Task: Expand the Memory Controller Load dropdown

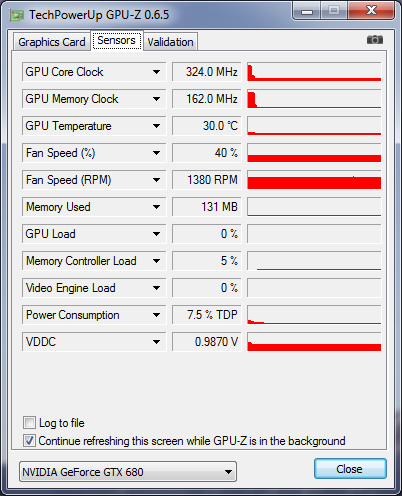Action: [x=156, y=261]
